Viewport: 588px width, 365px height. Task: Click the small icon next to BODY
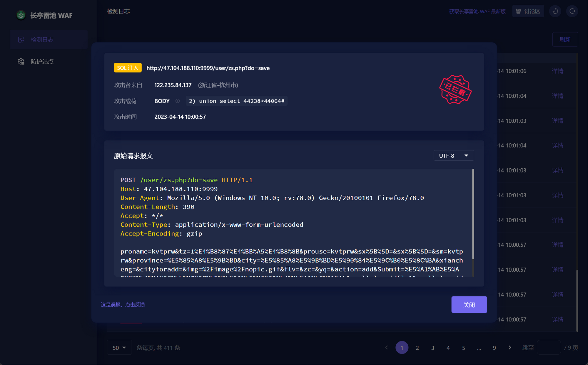pyautogui.click(x=178, y=101)
